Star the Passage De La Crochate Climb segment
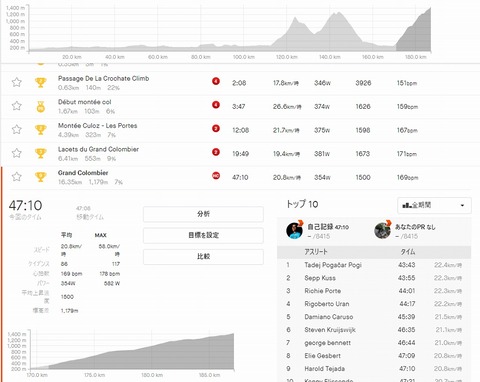The image size is (480, 382). coord(17,82)
